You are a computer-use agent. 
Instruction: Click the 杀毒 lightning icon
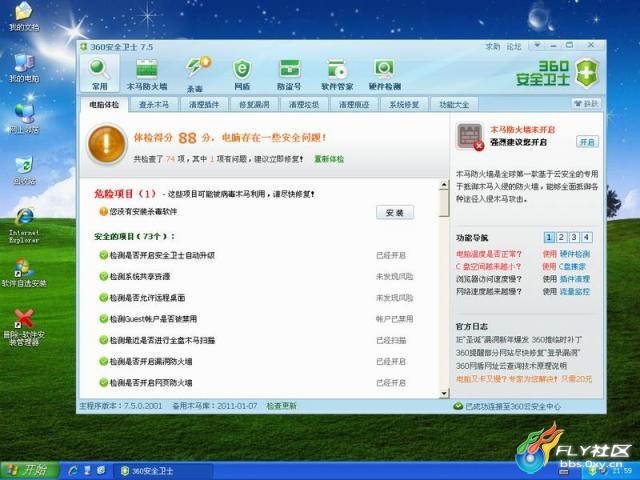(x=196, y=73)
